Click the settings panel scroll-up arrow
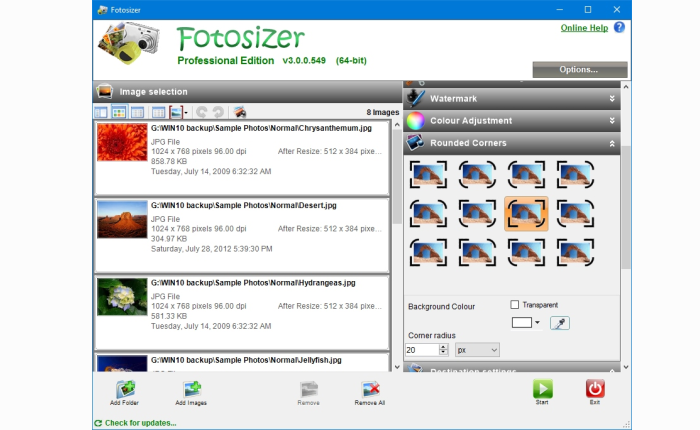Image resolution: width=700 pixels, height=430 pixels. pos(626,87)
